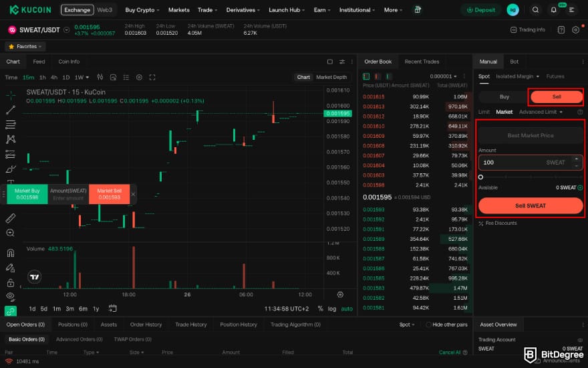Screen dimensions: 588x368
Task: Toggle hide all drawings eye icon
Action: point(11,296)
